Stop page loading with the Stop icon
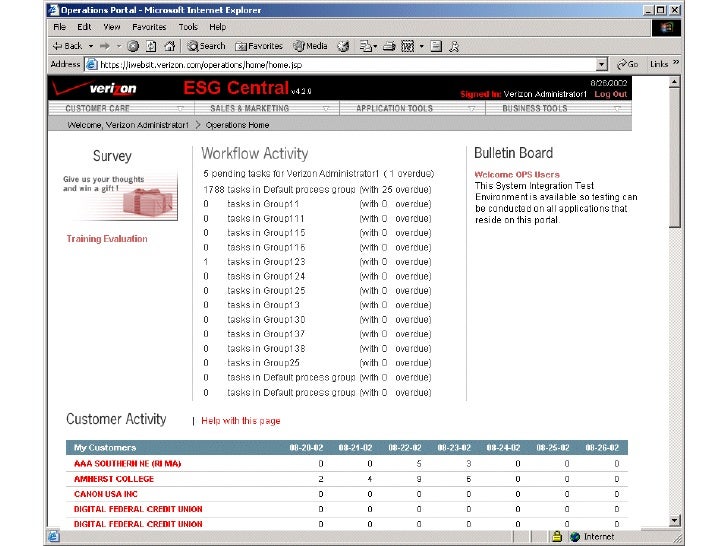 [133, 46]
